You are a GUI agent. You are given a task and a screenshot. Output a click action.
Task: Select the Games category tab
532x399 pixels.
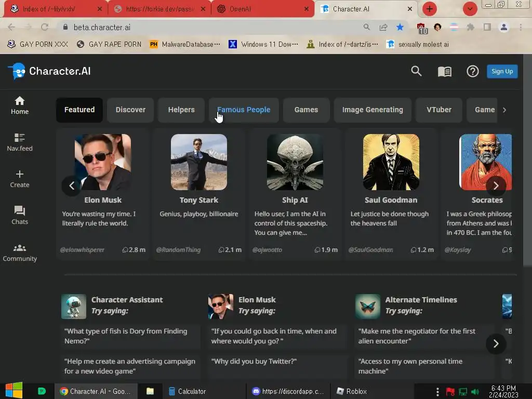(x=306, y=110)
